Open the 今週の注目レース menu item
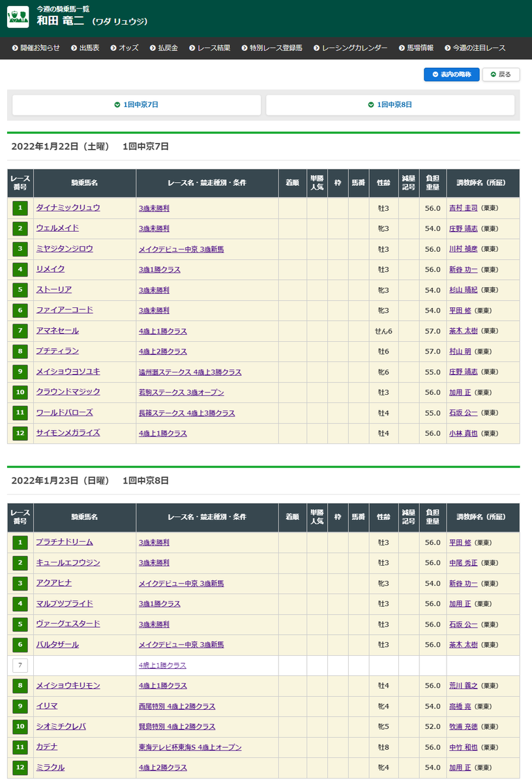532x783 pixels. [x=475, y=48]
